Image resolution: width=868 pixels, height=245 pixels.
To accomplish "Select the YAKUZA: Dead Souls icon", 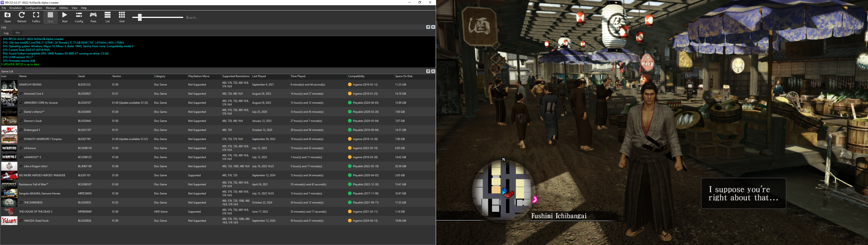I will pos(9,221).
